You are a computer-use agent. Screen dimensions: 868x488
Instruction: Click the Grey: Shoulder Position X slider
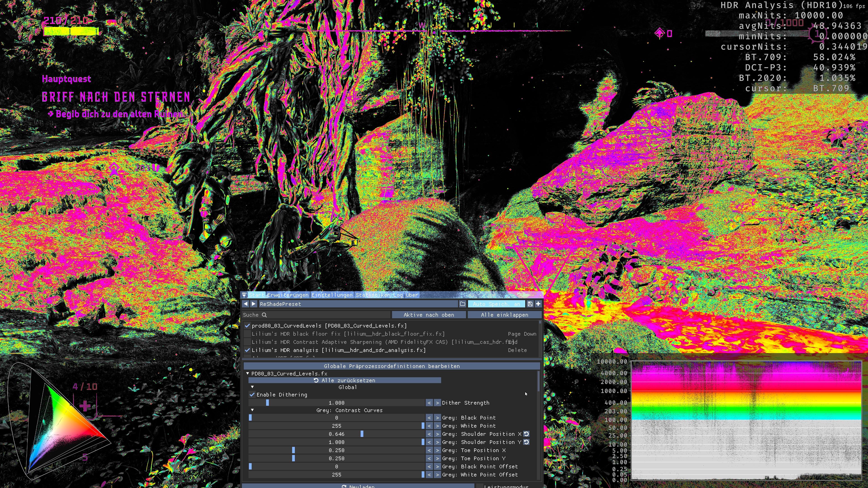point(336,434)
